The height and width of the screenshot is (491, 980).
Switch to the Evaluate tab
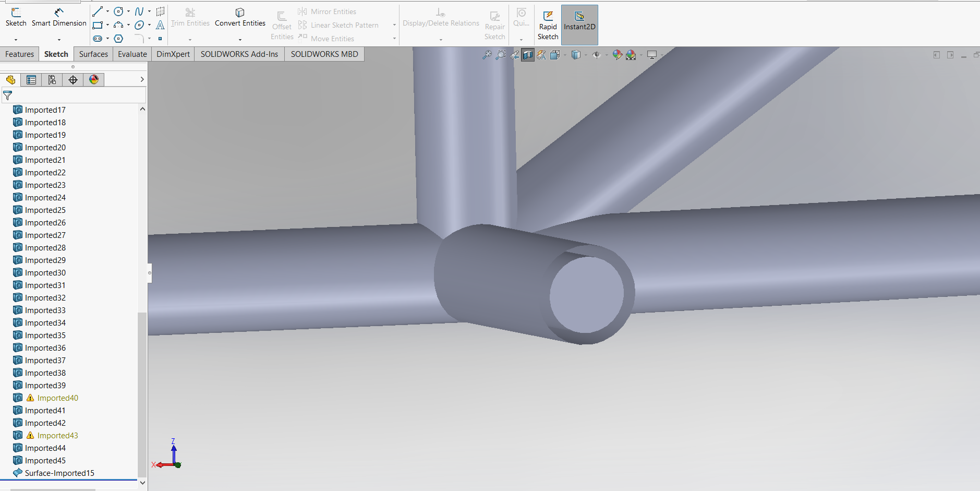pos(132,54)
